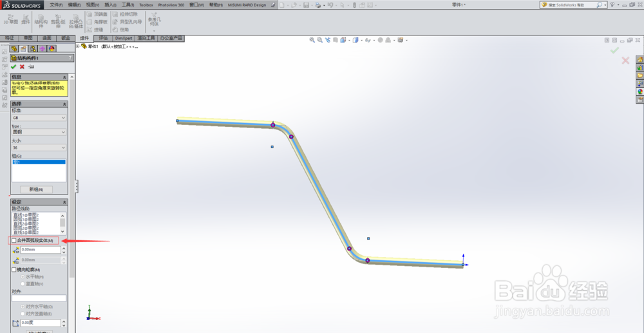The height and width of the screenshot is (333, 644).
Task: Open the ConfigurationManager tab icon
Action: pos(33,48)
